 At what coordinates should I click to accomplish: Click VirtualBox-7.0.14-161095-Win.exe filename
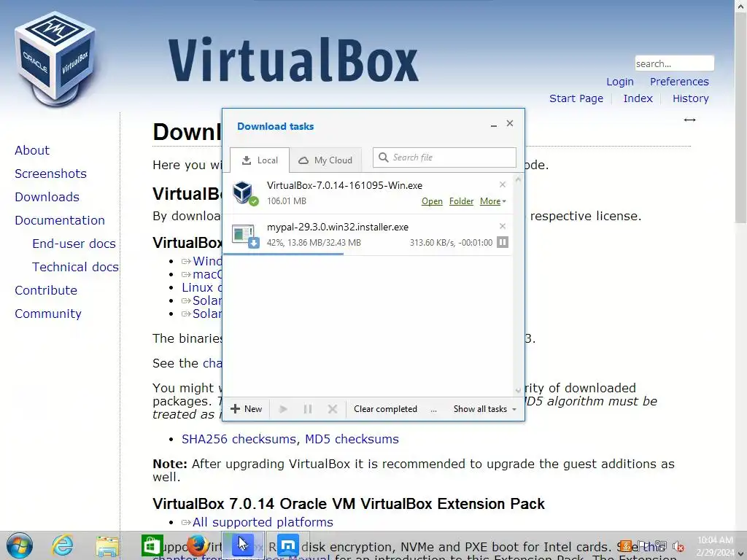click(x=344, y=186)
